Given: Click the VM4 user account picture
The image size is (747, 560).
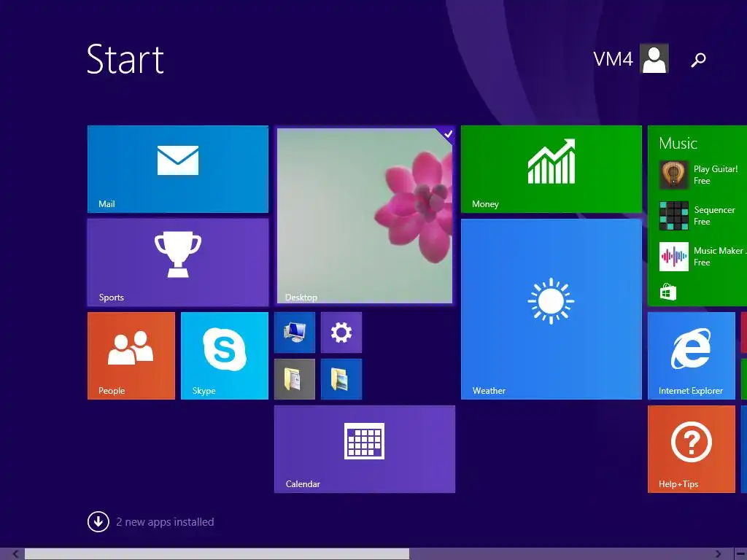Looking at the screenshot, I should click(654, 58).
